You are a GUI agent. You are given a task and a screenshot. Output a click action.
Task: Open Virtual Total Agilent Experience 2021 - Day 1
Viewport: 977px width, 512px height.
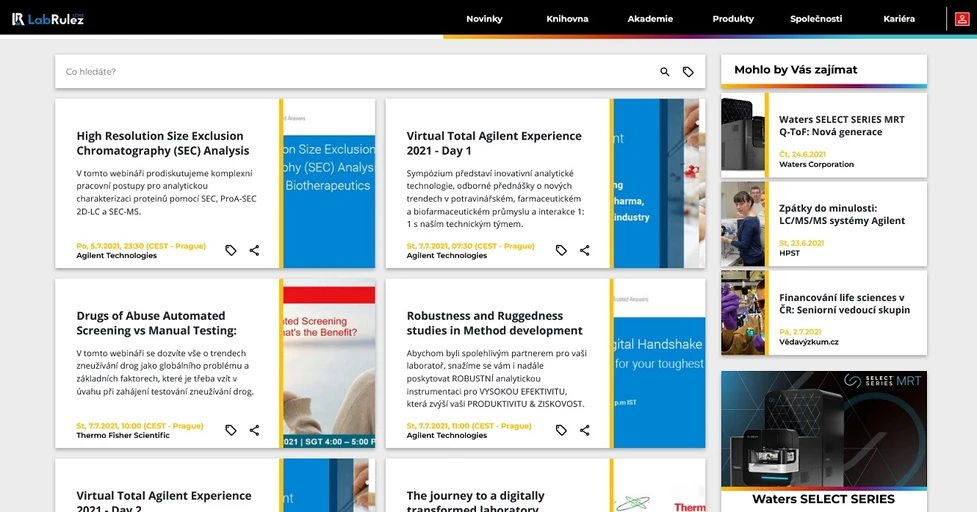click(x=493, y=143)
